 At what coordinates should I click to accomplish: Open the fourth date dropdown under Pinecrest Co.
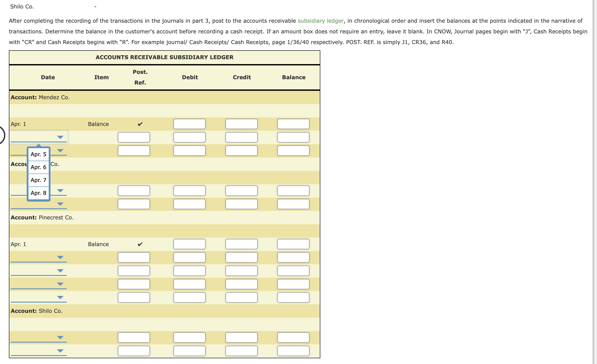click(x=60, y=297)
